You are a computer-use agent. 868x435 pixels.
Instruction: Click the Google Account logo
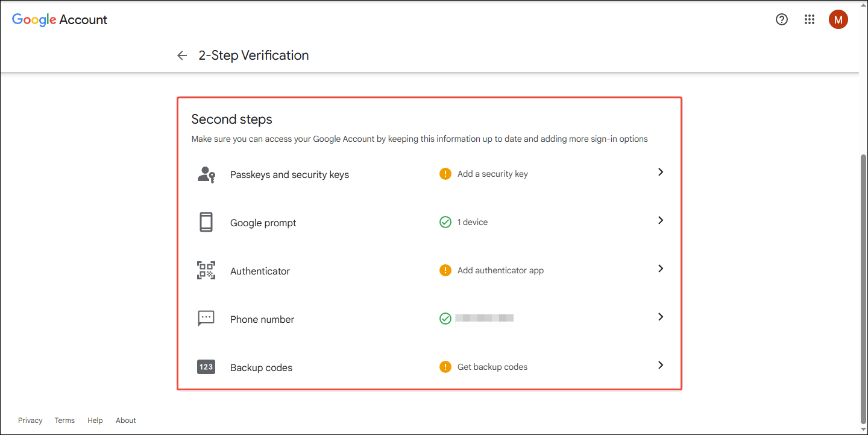(60, 19)
